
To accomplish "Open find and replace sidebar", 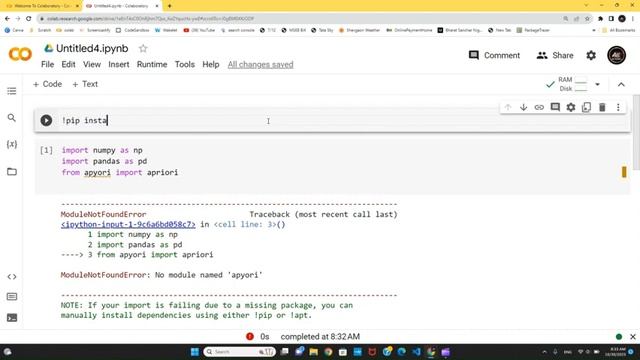I will click(12, 118).
